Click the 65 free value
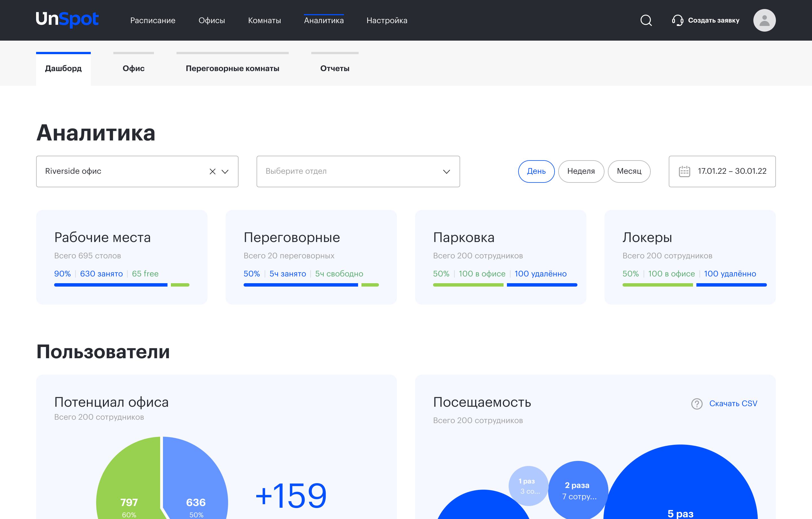 (145, 274)
